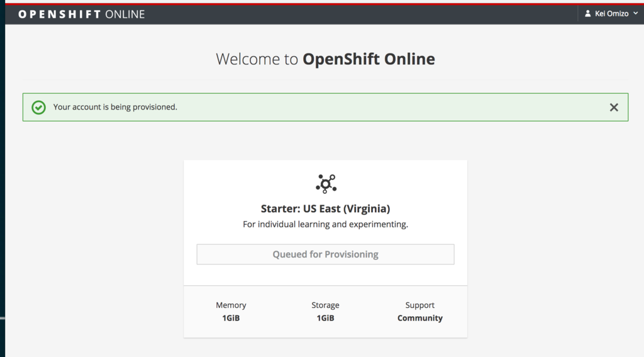Expand the user menu chevron arrow
The width and height of the screenshot is (644, 357).
click(x=635, y=13)
